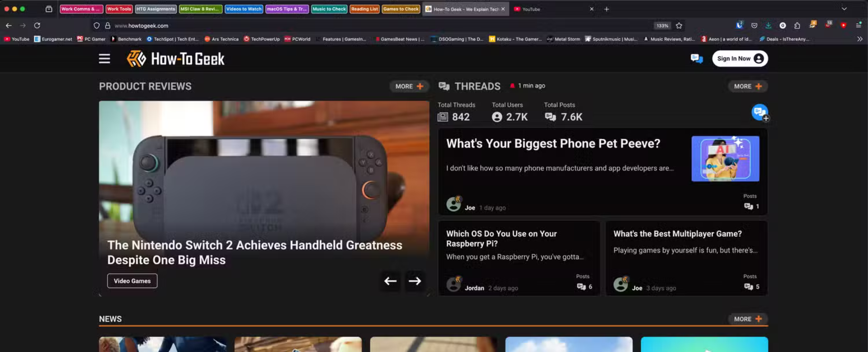
Task: Open the Phone Pet Peeve thread thumbnail
Action: [x=725, y=159]
